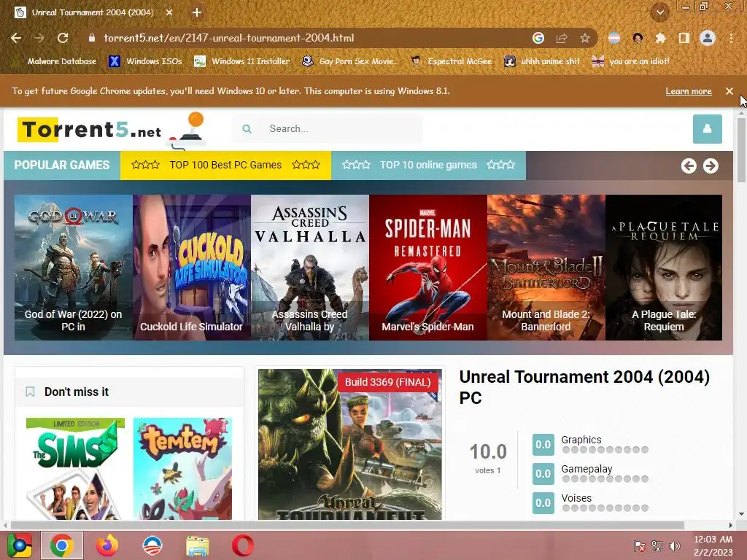Click the browser forward arrow
Viewport: 747px width, 560px height.
(39, 38)
